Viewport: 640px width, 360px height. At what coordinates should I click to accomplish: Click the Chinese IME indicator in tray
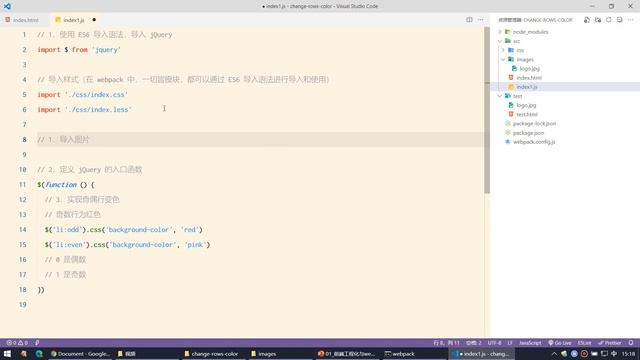click(614, 354)
